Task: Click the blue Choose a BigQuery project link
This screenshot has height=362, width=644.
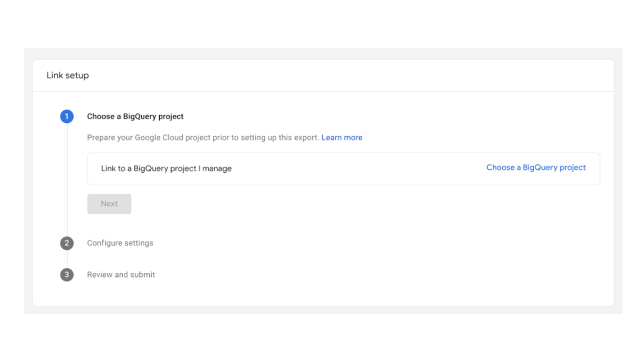Action: (x=536, y=167)
